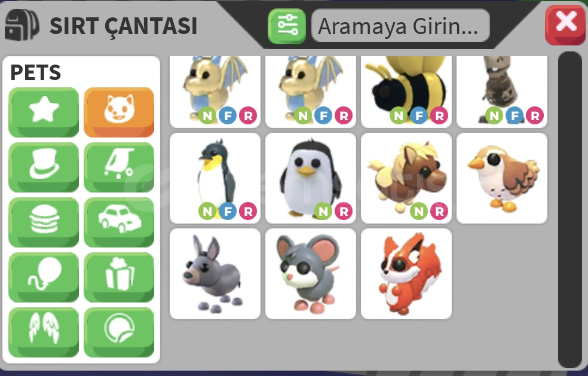Open the star favorites category
The width and height of the screenshot is (588, 376).
pyautogui.click(x=44, y=112)
